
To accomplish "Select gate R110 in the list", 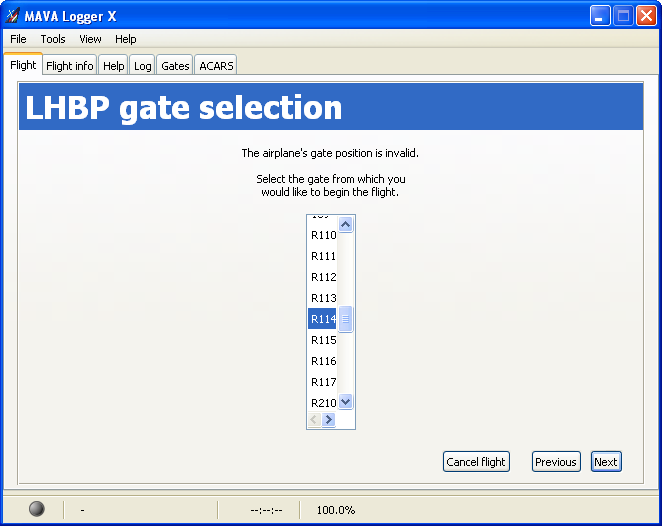I will pos(323,235).
